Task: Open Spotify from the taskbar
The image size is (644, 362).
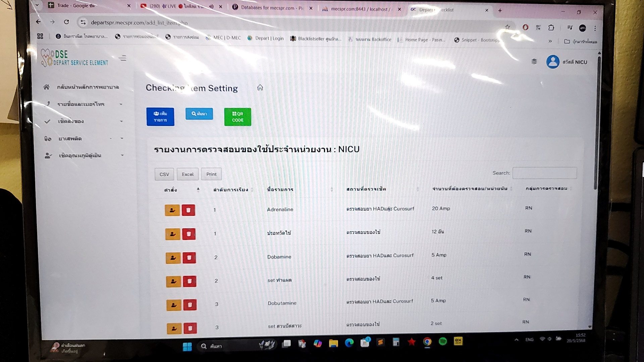Action: point(443,342)
